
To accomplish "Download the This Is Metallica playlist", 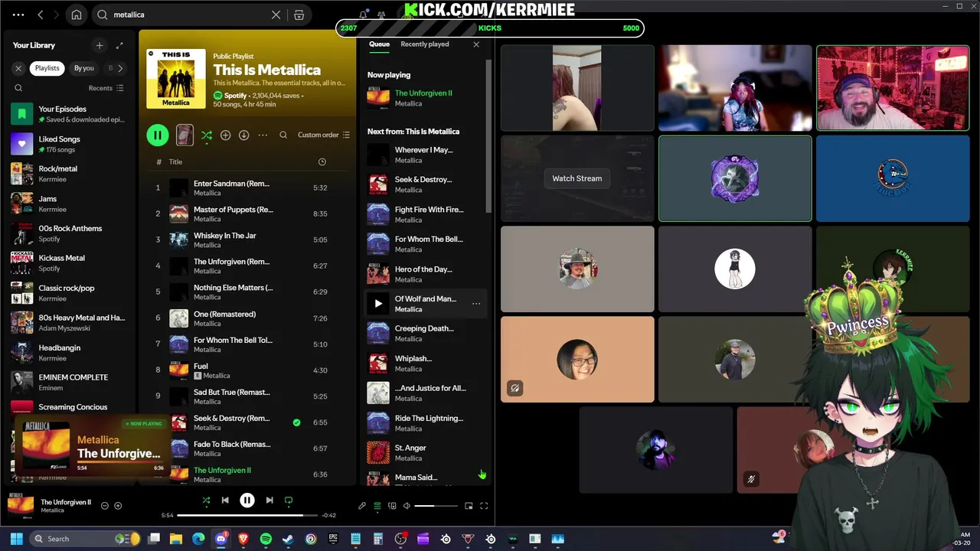I will [x=243, y=135].
